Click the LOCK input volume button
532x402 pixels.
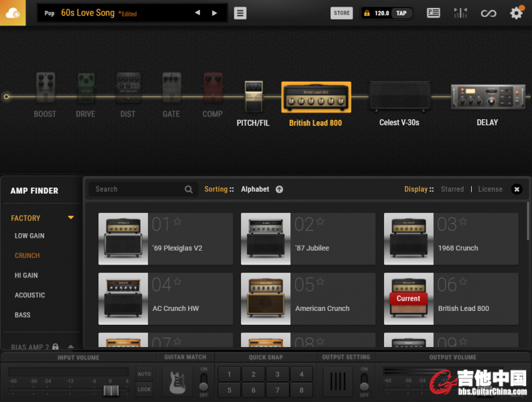pos(144,389)
